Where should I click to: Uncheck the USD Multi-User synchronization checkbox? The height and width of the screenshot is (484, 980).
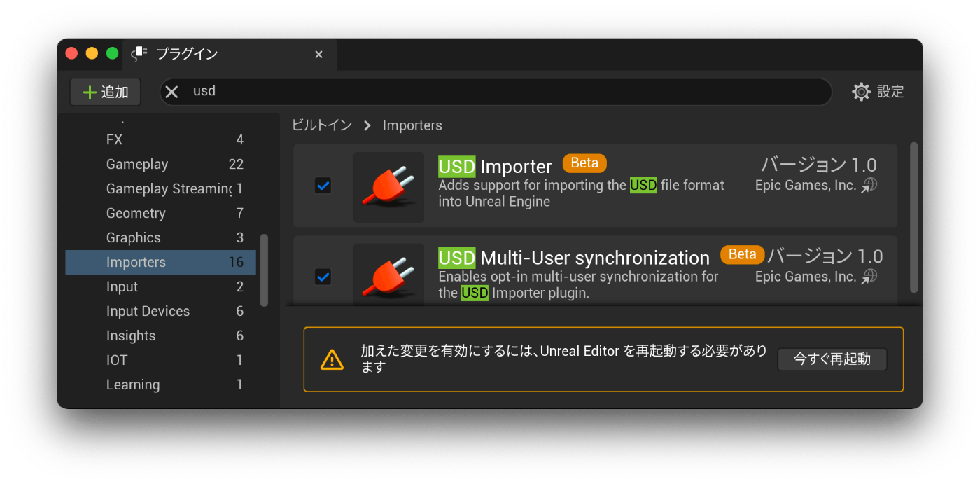(323, 277)
